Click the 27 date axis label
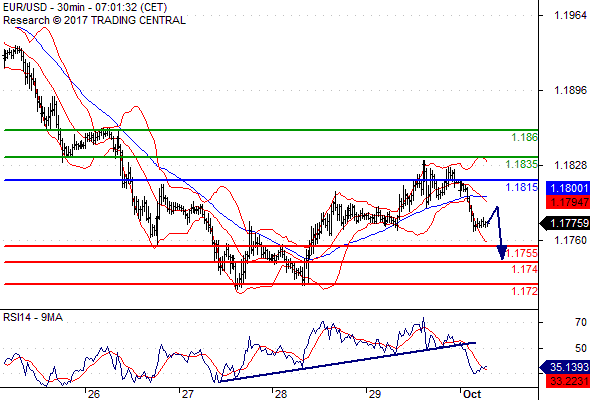This screenshot has width=590, height=400. (x=188, y=394)
